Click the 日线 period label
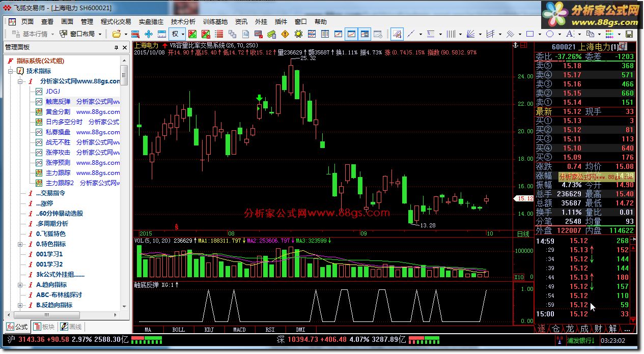The height and width of the screenshot is (354, 644). (x=523, y=233)
